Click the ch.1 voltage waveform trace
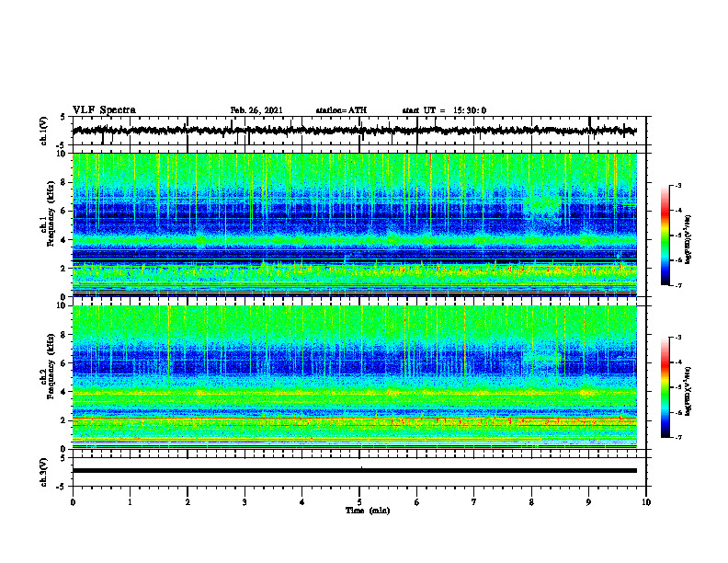 click(355, 131)
